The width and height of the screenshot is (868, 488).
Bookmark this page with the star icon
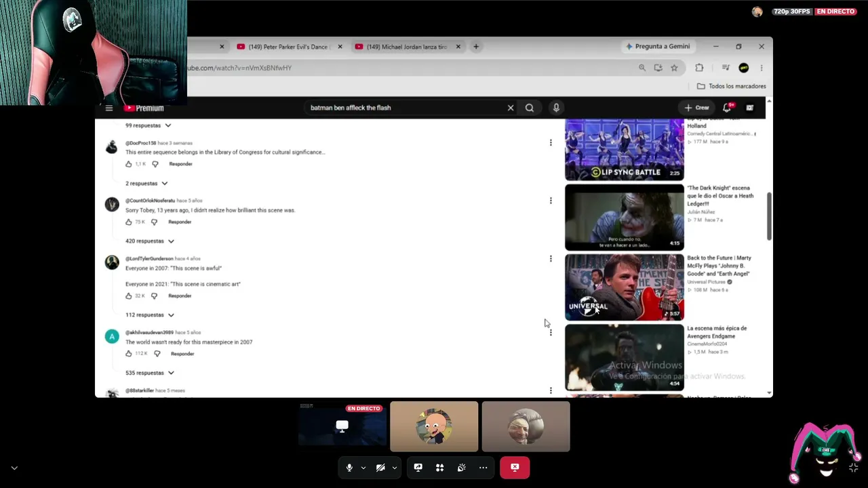pyautogui.click(x=674, y=68)
